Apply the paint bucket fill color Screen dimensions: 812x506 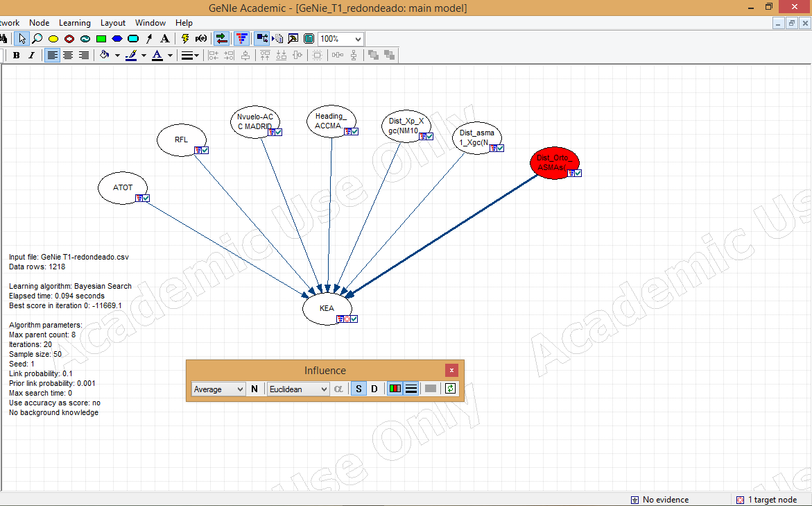pyautogui.click(x=105, y=55)
